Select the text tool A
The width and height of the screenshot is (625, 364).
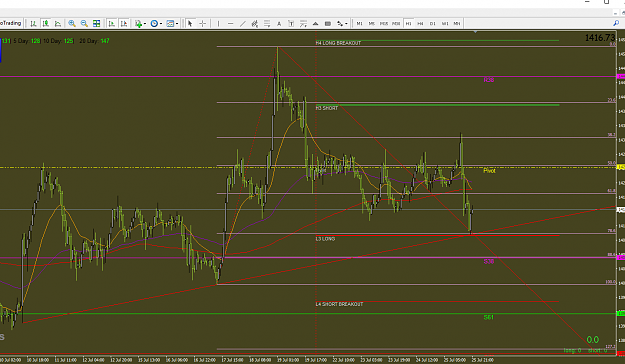[279, 24]
